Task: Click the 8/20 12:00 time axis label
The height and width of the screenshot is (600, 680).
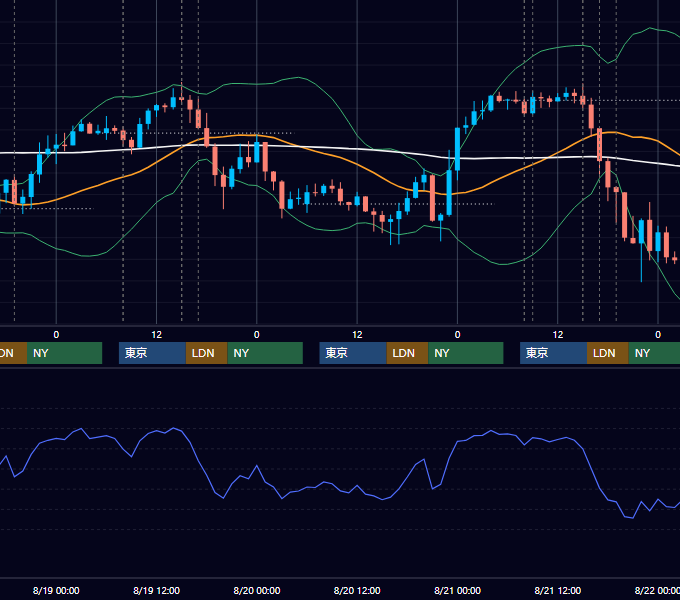Action: pyautogui.click(x=357, y=590)
